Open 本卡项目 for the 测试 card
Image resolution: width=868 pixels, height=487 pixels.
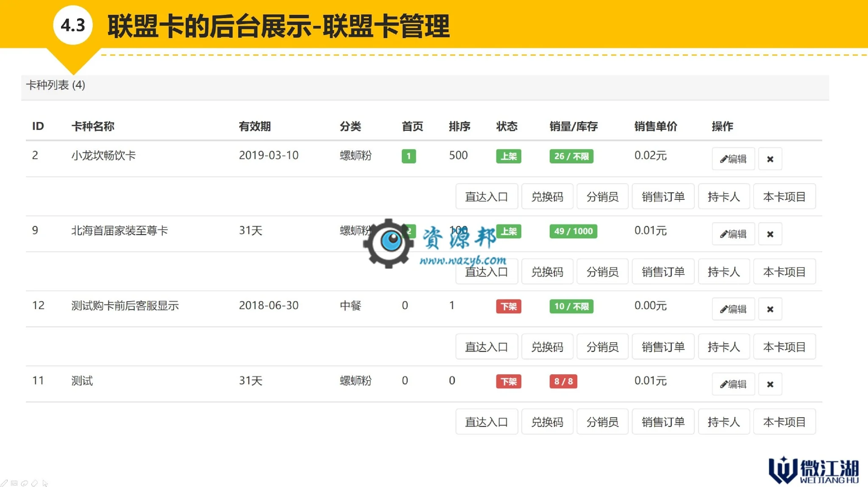tap(784, 422)
